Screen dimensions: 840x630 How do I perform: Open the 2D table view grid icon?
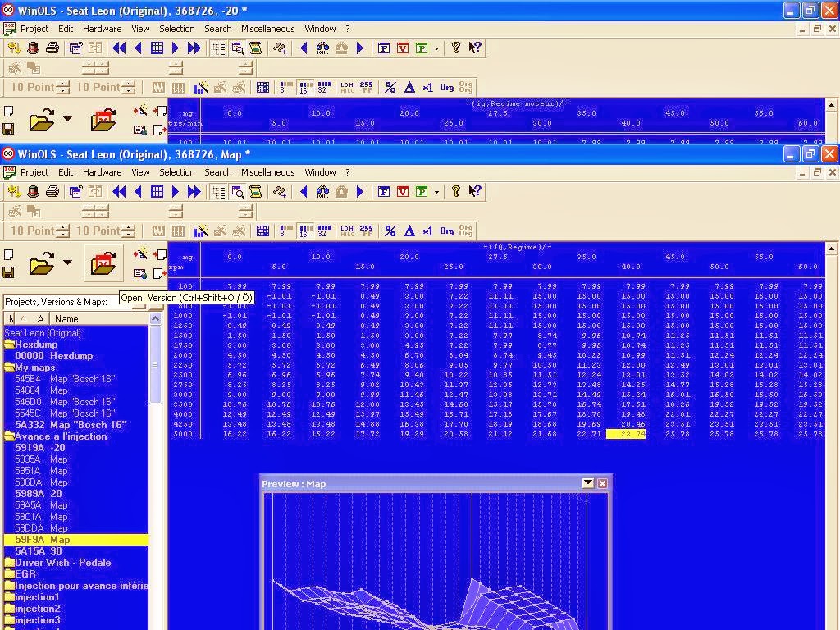262,231
